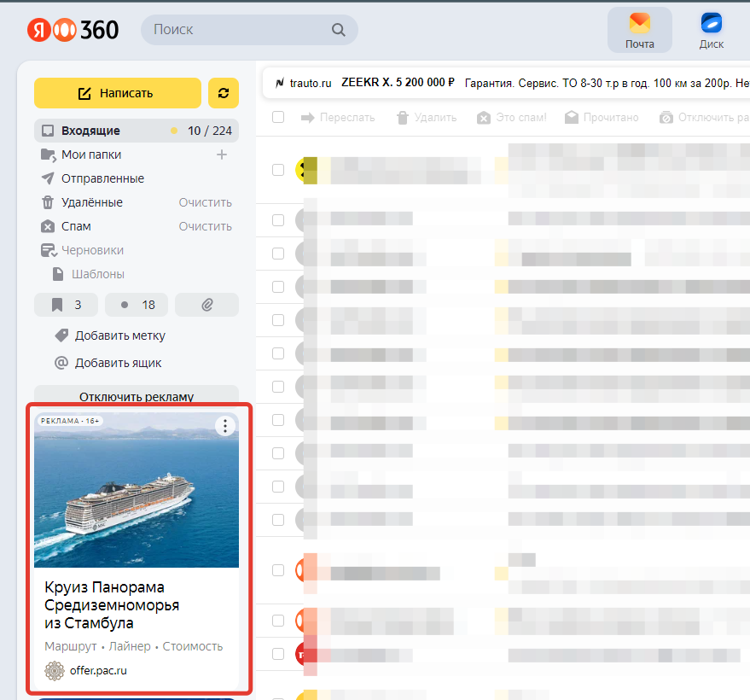The height and width of the screenshot is (700, 750).
Task: Open Мои папки
Action: coord(91,155)
